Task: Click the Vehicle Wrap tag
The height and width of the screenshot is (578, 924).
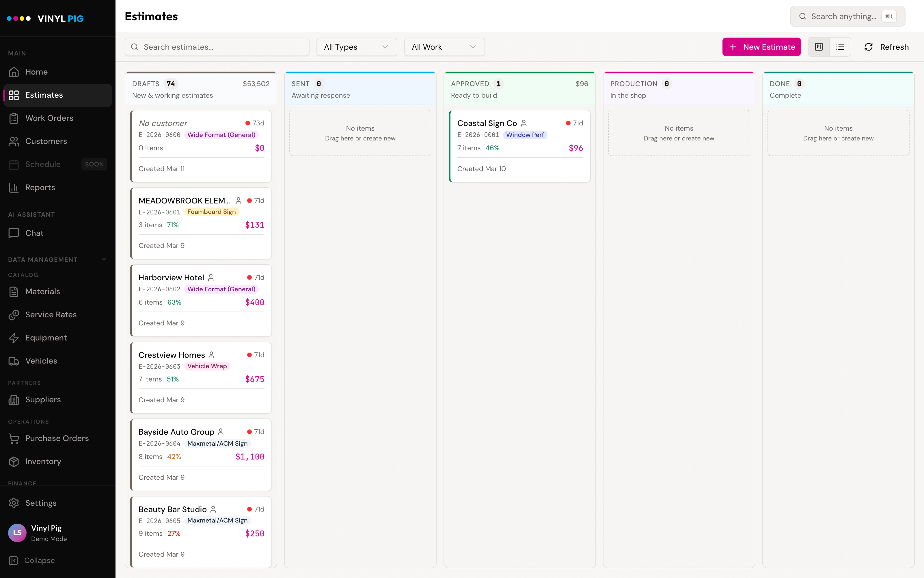Action: click(207, 366)
